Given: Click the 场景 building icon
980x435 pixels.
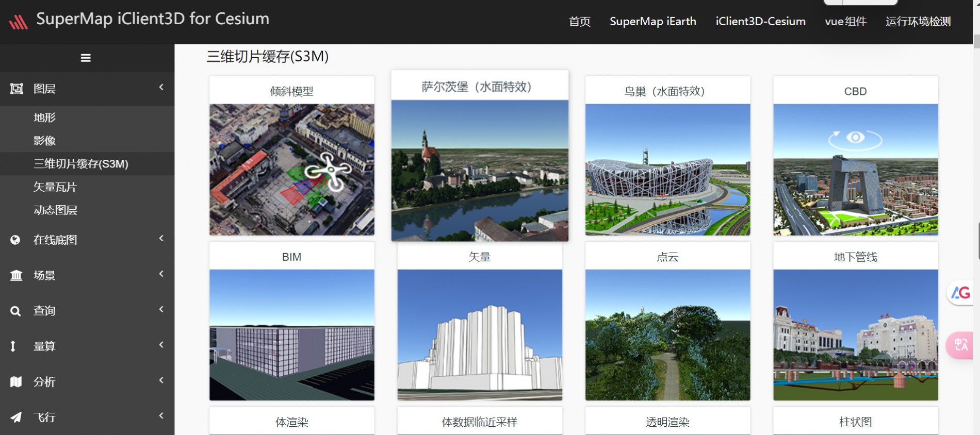Looking at the screenshot, I should 17,275.
